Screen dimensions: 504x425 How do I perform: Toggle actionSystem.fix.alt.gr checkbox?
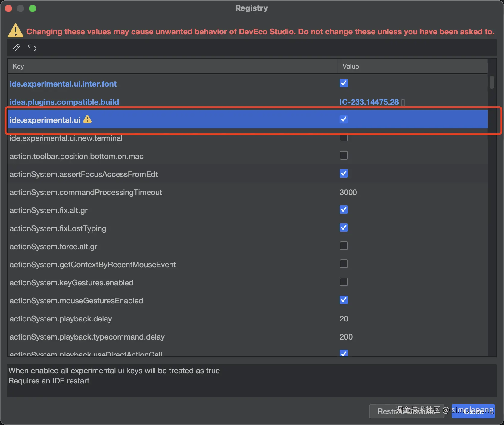click(344, 210)
